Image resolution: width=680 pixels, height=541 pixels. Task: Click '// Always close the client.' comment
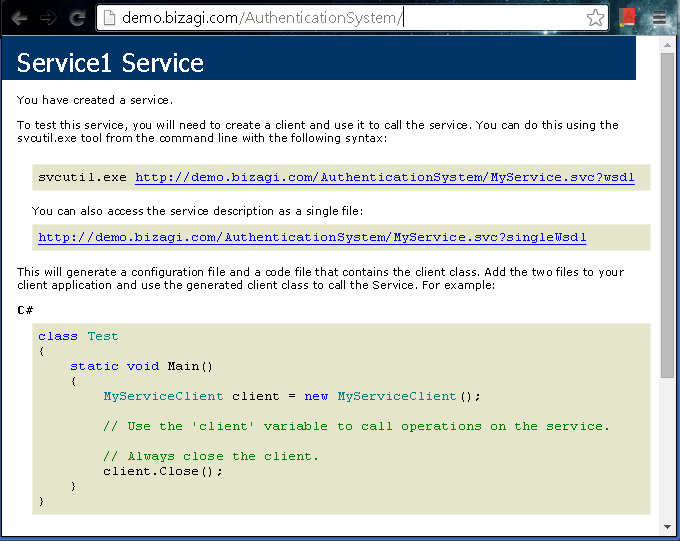(211, 456)
